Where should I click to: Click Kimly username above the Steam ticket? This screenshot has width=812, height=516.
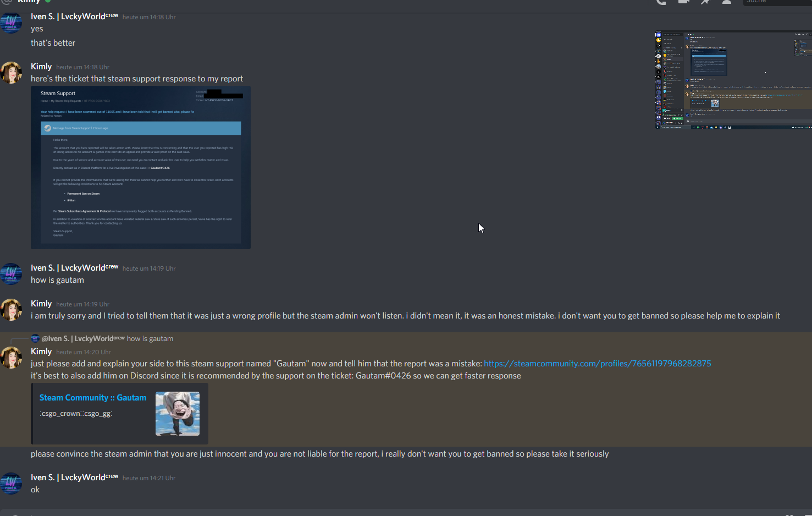[x=41, y=67]
